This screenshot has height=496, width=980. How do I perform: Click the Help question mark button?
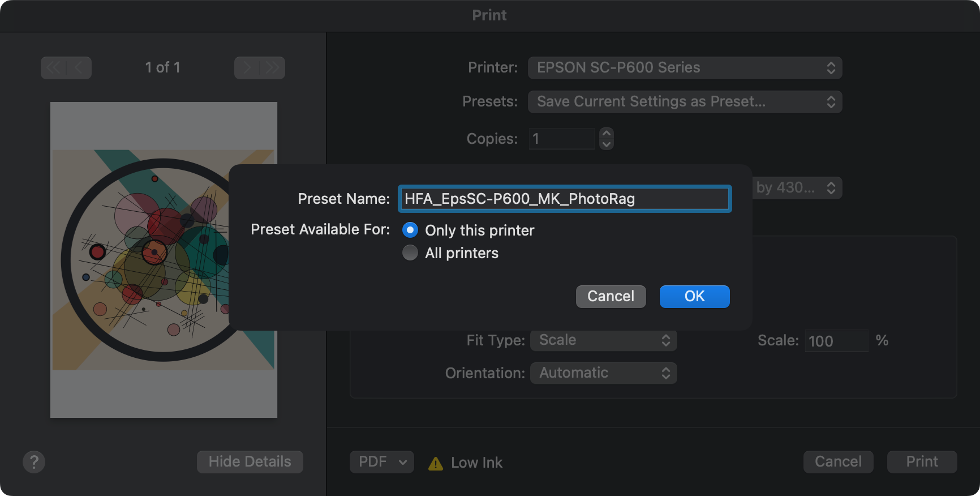pyautogui.click(x=34, y=462)
